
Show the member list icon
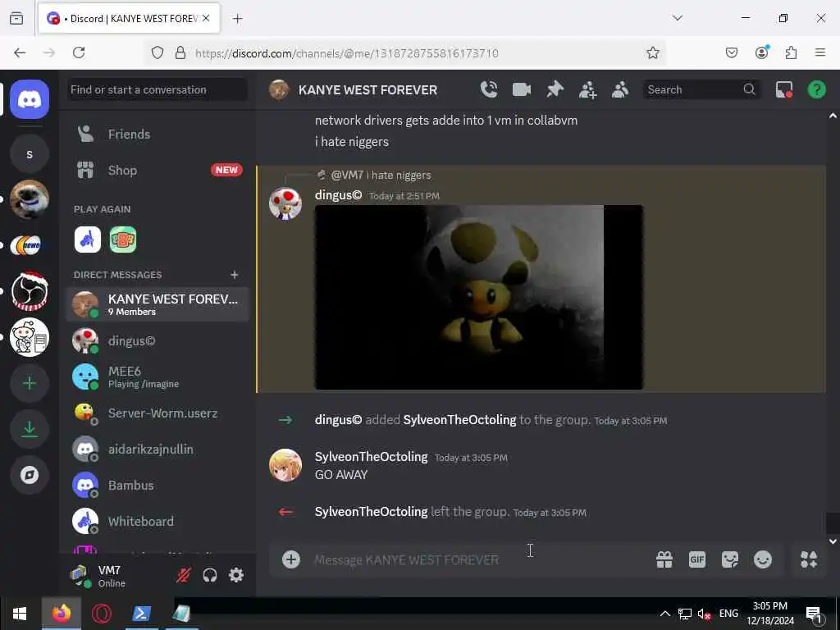[x=620, y=89]
